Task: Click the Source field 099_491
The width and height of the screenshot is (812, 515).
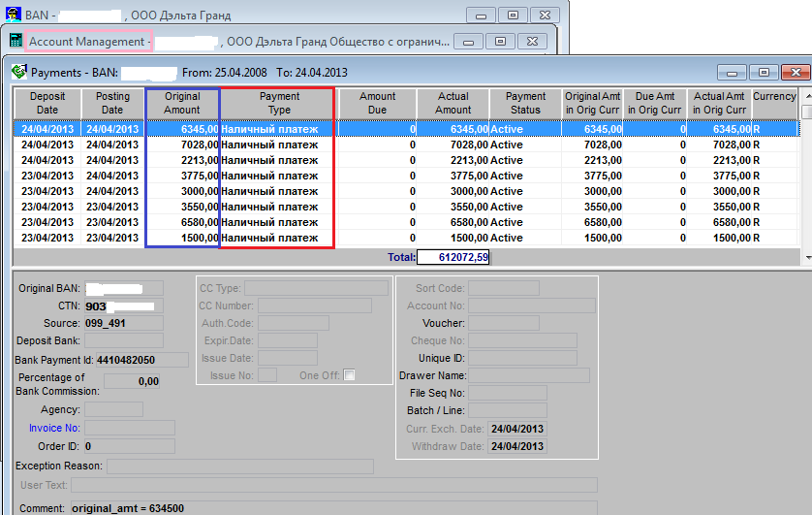Action: coord(124,323)
